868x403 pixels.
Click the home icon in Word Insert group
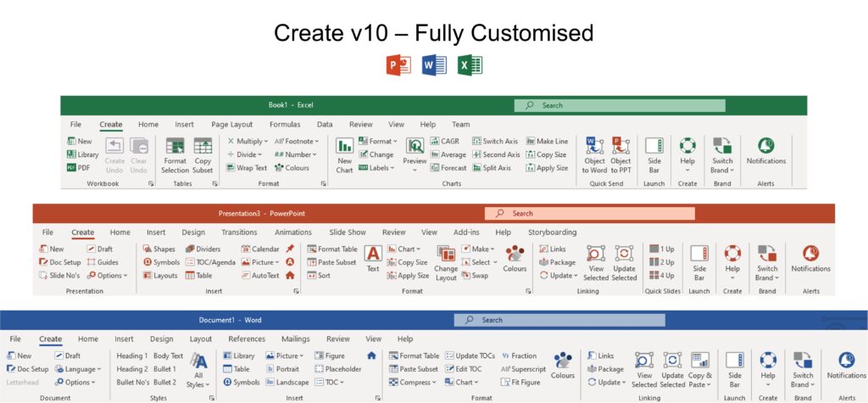(371, 356)
